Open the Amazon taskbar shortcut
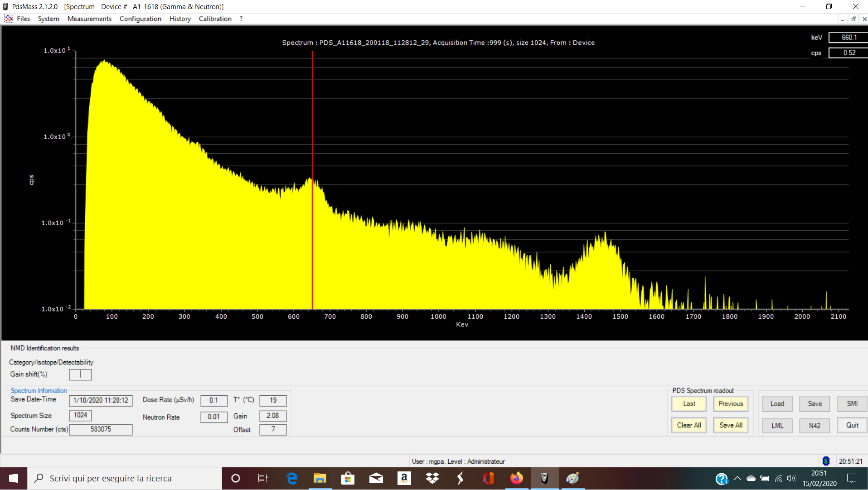This screenshot has height=490, width=868. [x=404, y=478]
